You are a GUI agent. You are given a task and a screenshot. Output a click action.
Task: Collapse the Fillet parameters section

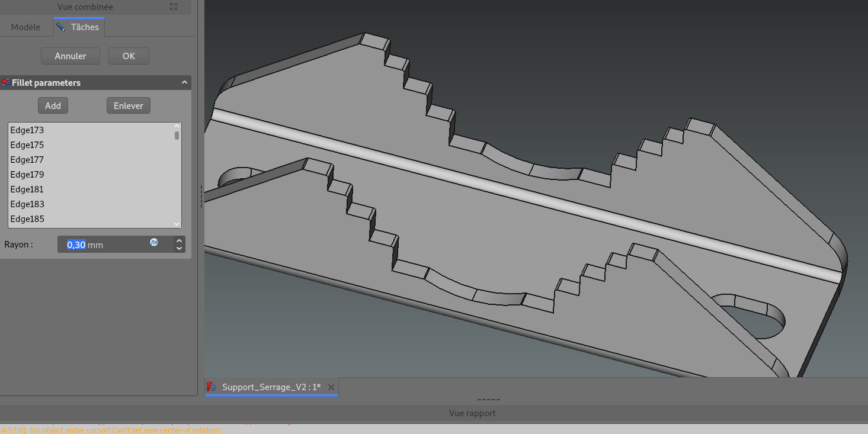tap(184, 83)
